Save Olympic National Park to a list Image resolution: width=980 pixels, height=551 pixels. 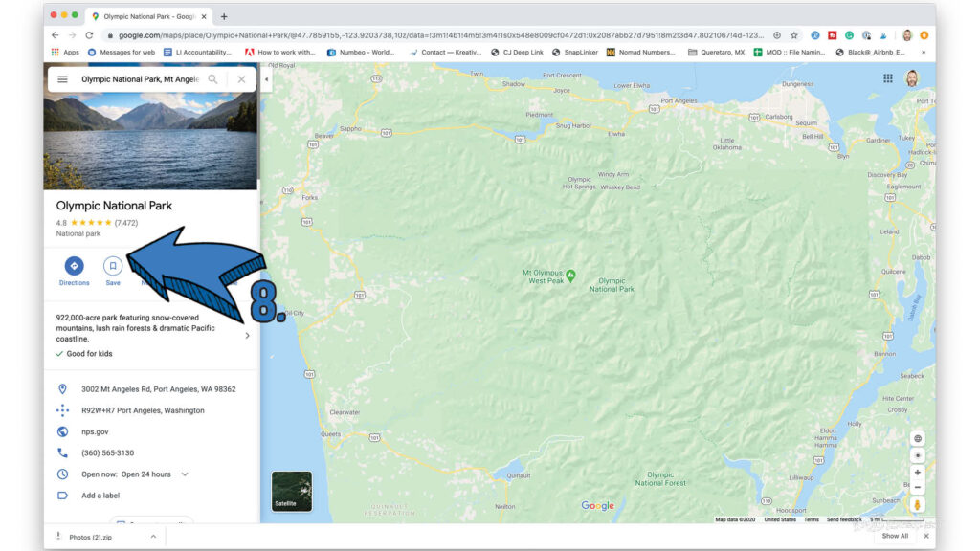point(113,271)
